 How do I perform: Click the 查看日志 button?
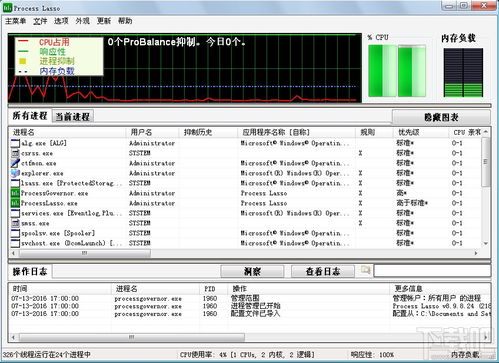tap(323, 271)
